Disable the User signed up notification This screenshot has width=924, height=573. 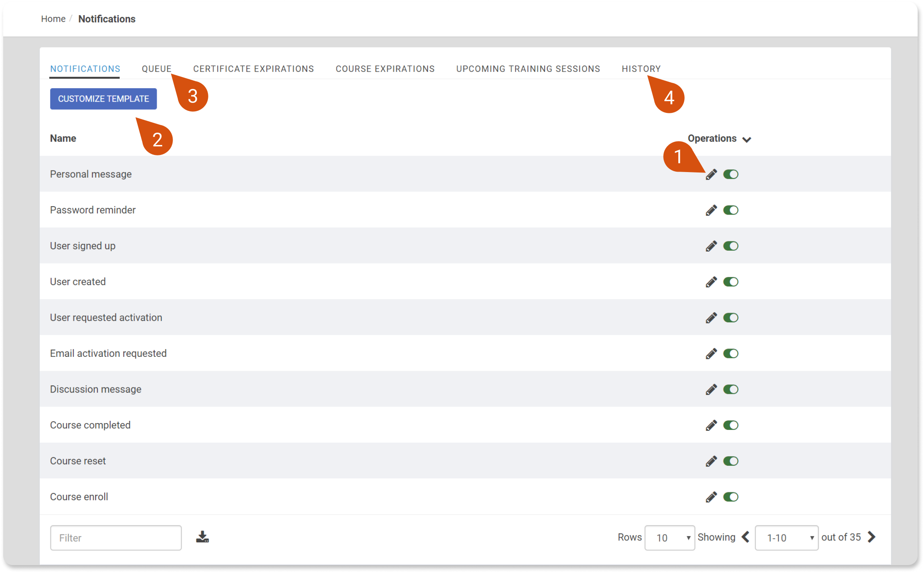click(x=731, y=246)
